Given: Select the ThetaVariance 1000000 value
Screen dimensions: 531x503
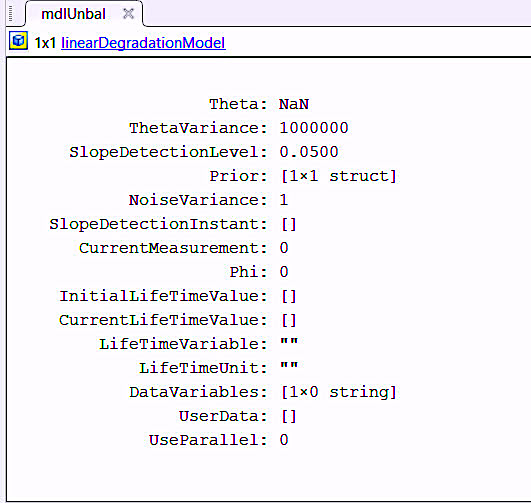Looking at the screenshot, I should [314, 128].
